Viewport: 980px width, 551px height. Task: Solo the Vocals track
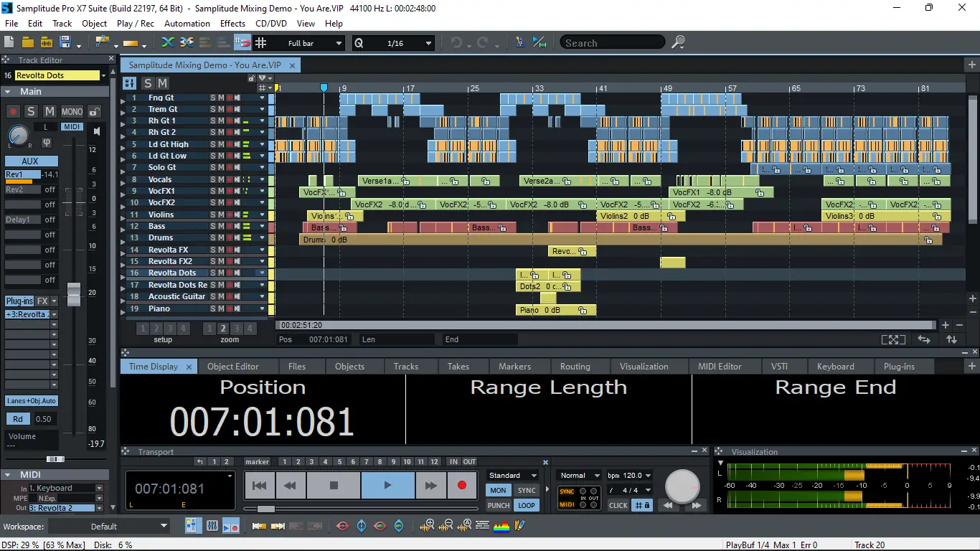(x=212, y=179)
